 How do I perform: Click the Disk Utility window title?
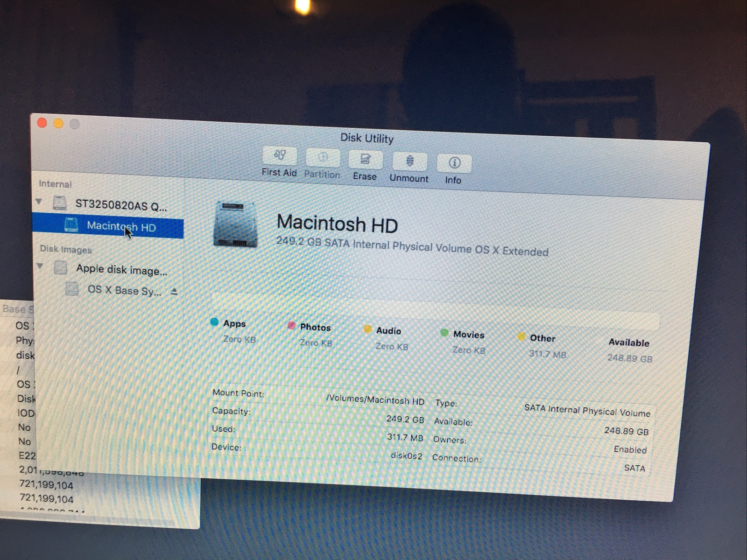(367, 138)
